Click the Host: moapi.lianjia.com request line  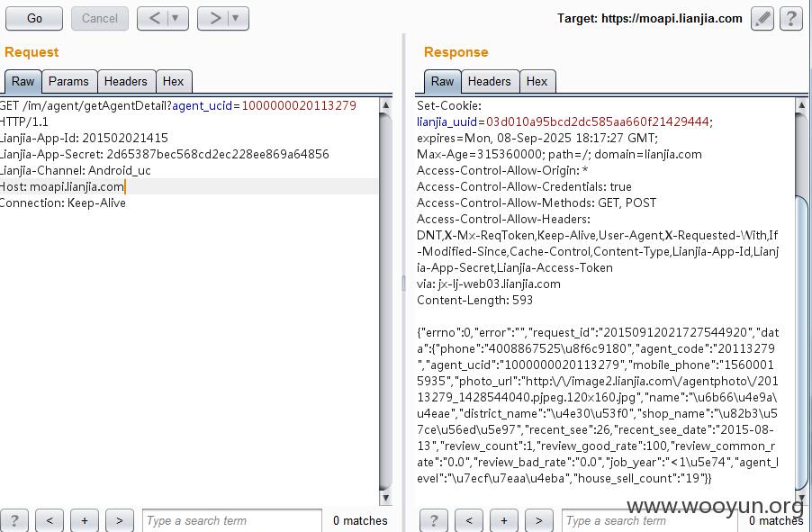[62, 186]
